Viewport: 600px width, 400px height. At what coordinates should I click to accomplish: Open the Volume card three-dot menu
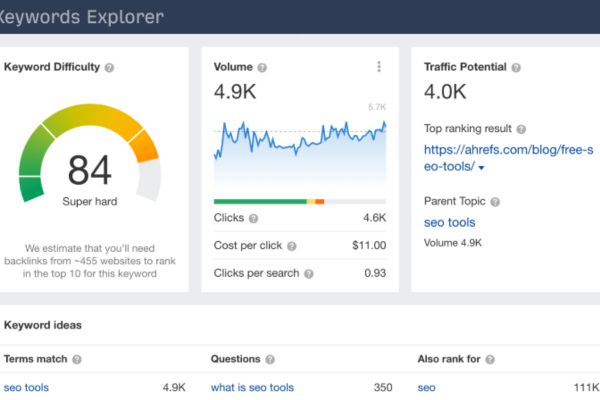(379, 67)
